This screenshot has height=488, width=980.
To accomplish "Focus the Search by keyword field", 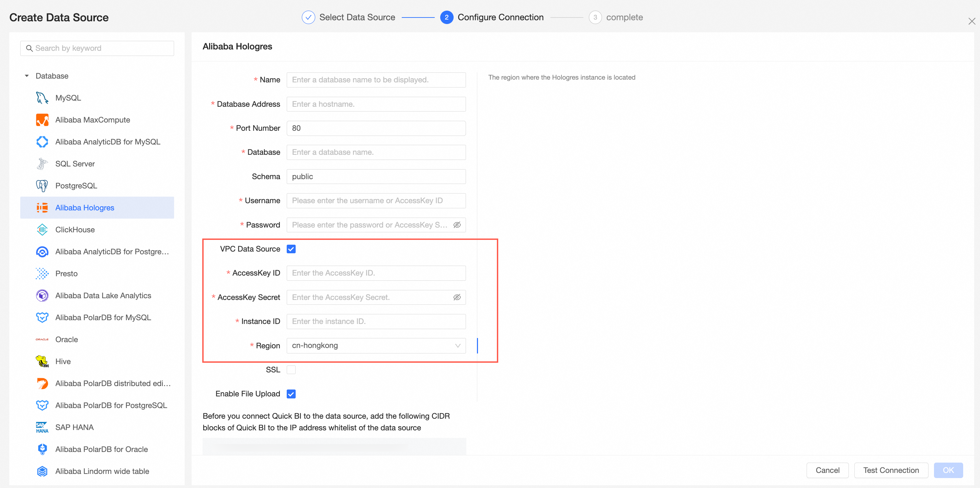I will click(x=97, y=48).
